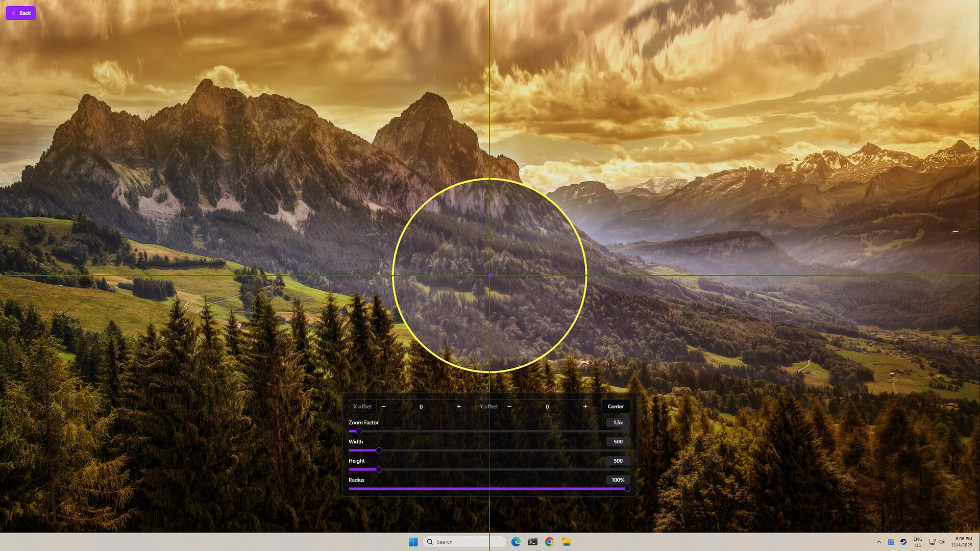Select the X offset value field

[x=421, y=406]
